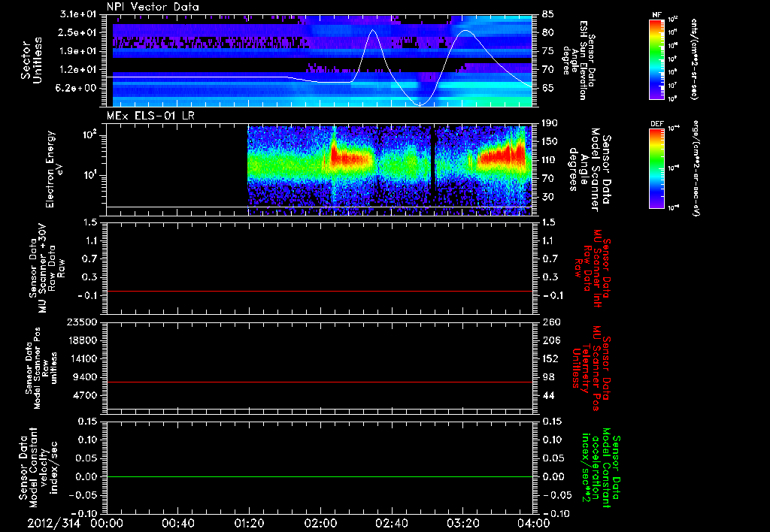770x532 pixels.
Task: Click the 80 degree Sun Elevation tick
Action: [548, 32]
